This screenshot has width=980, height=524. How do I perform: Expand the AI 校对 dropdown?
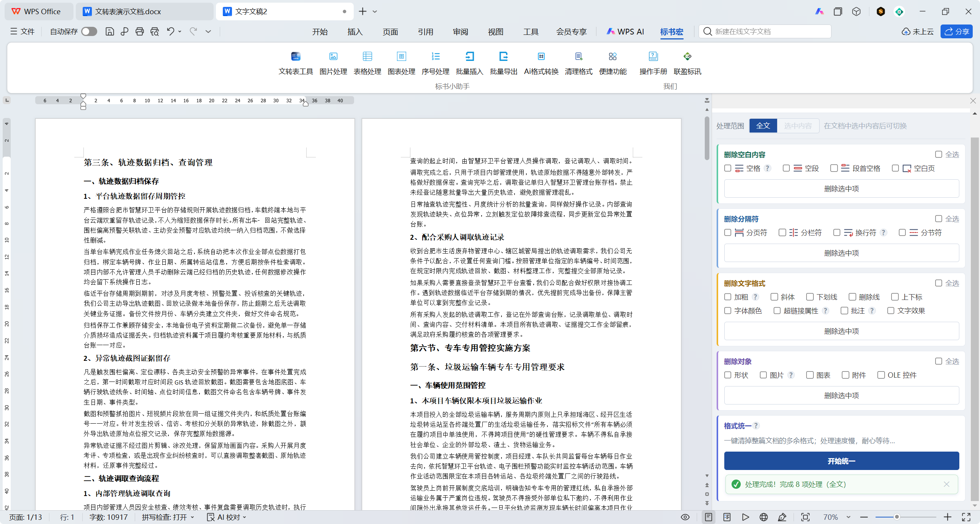tap(245, 517)
